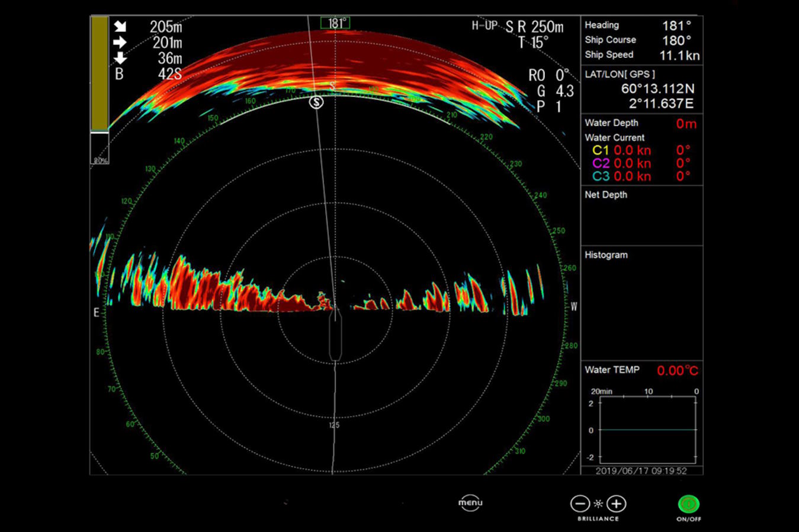Click the bearing 42S value
The image size is (799, 532).
(x=170, y=74)
